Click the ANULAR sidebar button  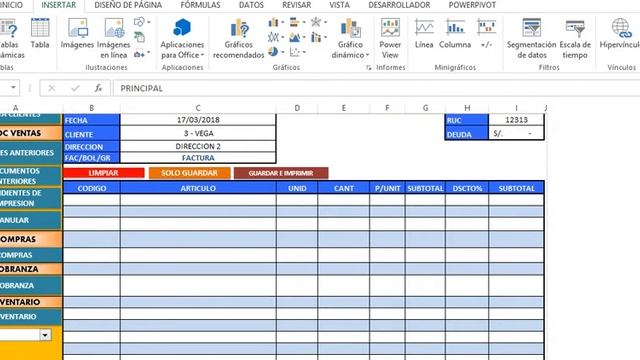[31, 220]
